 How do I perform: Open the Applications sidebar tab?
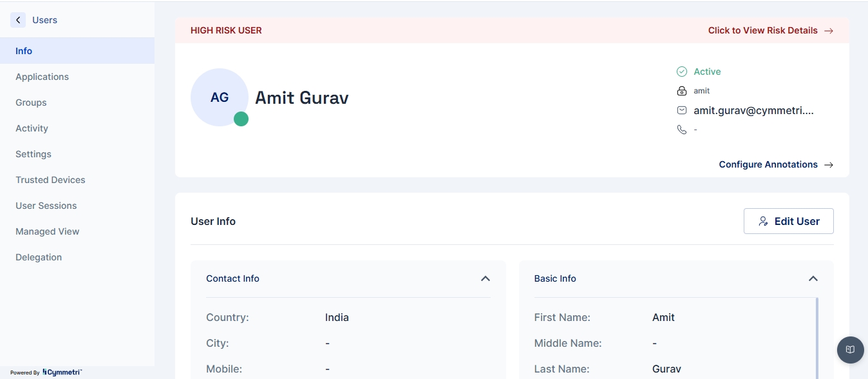point(42,77)
